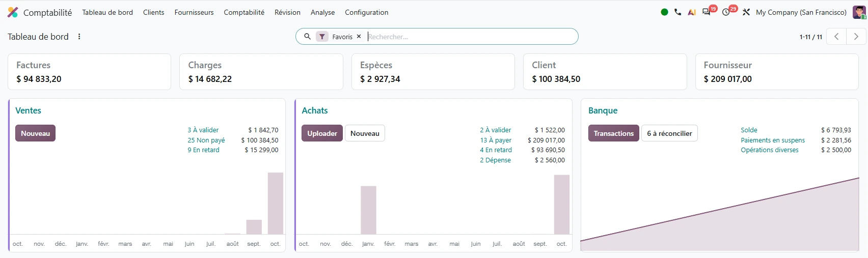Open the Achats journal title
Viewport: 868px width, 258px height.
315,110
